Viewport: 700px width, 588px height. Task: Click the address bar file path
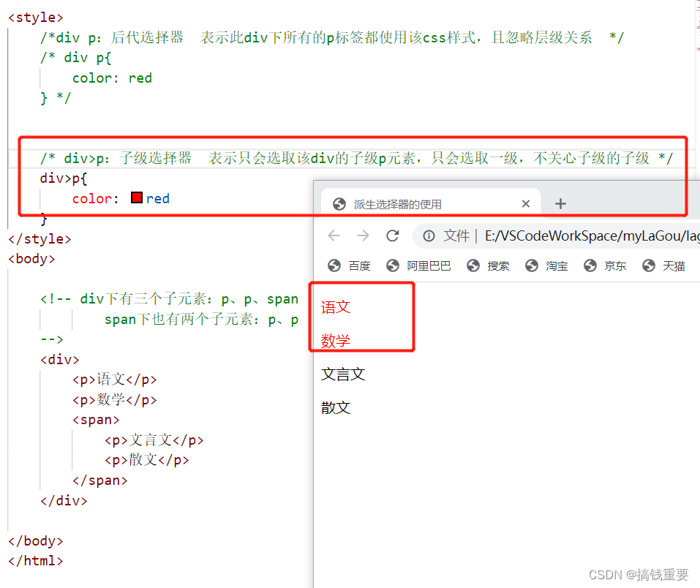coord(592,235)
